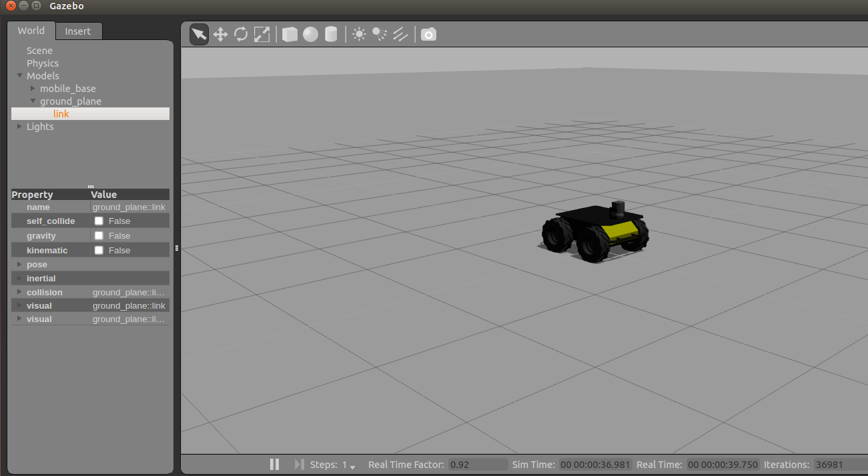868x476 pixels.
Task: Expand the visual property valued ground_plane::link
Action: click(19, 306)
